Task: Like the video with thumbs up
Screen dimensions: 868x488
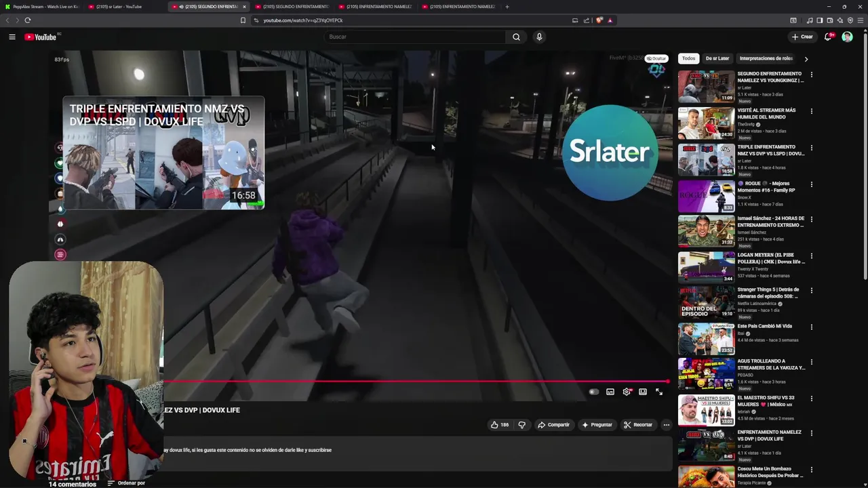Action: point(500,425)
